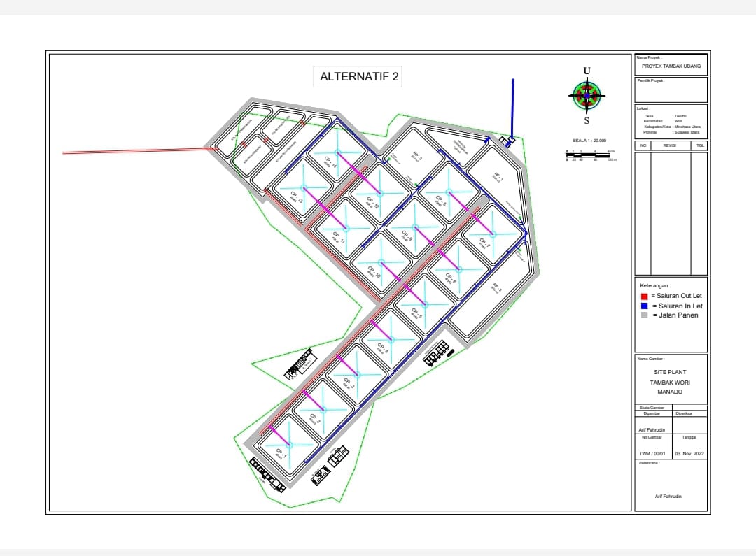
Task: Click the north compass rose symbol
Action: [587, 96]
